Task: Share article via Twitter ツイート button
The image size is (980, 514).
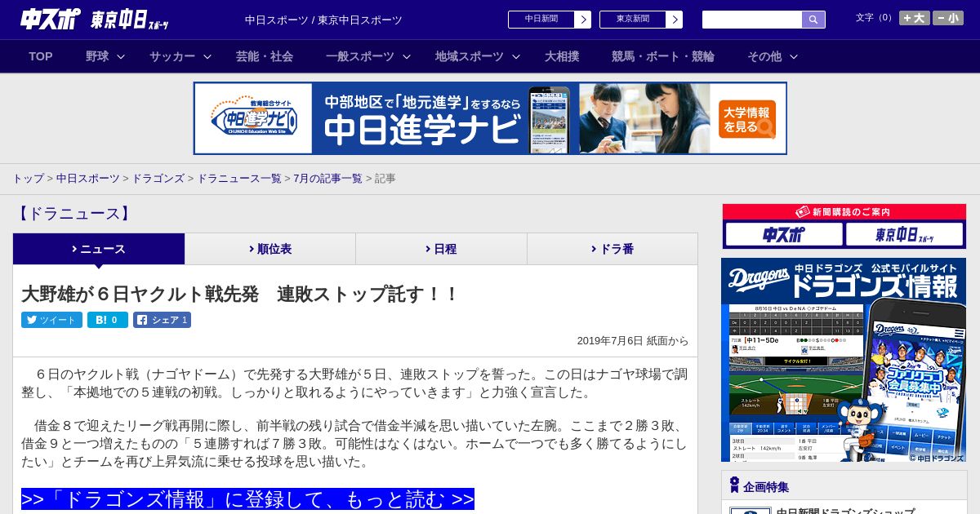Action: pyautogui.click(x=51, y=320)
